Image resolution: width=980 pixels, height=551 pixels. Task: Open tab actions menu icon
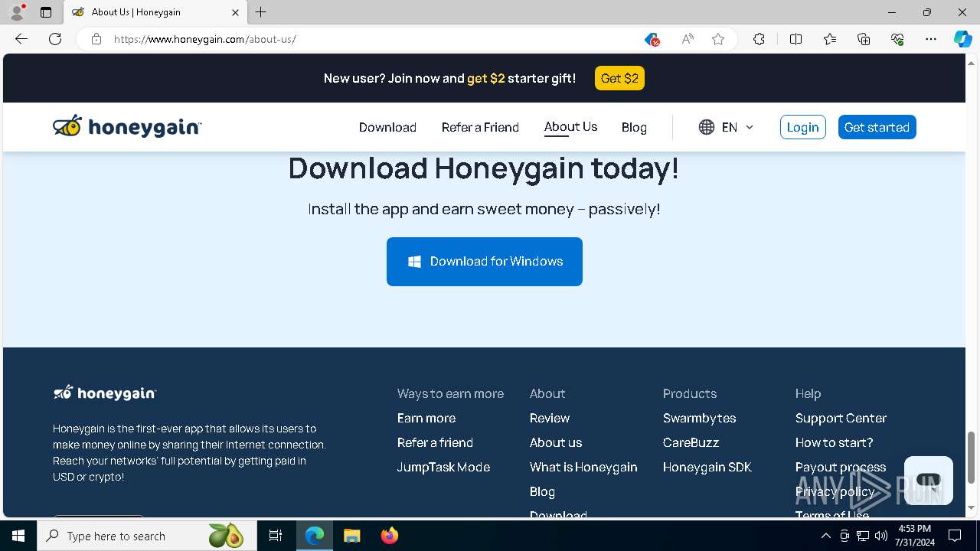pyautogui.click(x=46, y=12)
